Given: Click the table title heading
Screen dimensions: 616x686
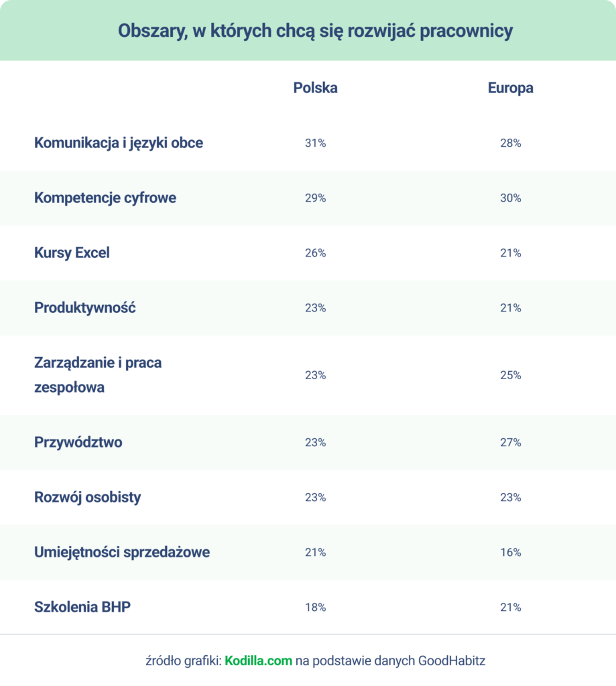Looking at the screenshot, I should [315, 31].
